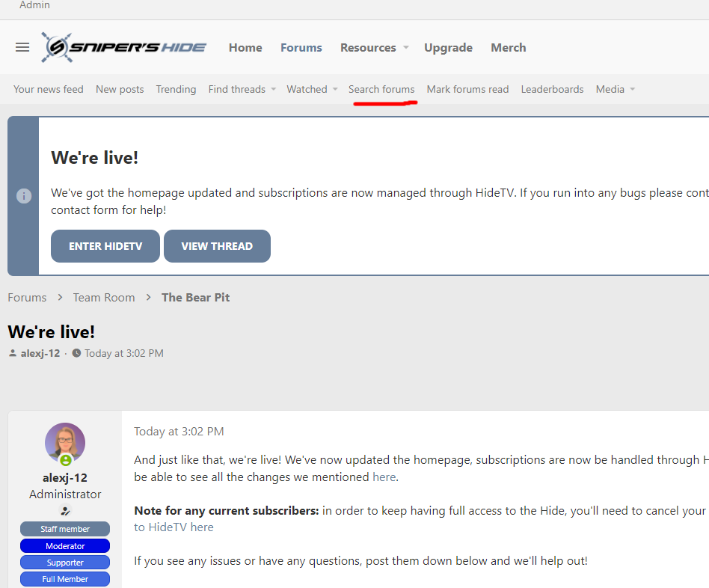Open New posts
Image resolution: width=709 pixels, height=588 pixels.
[120, 89]
